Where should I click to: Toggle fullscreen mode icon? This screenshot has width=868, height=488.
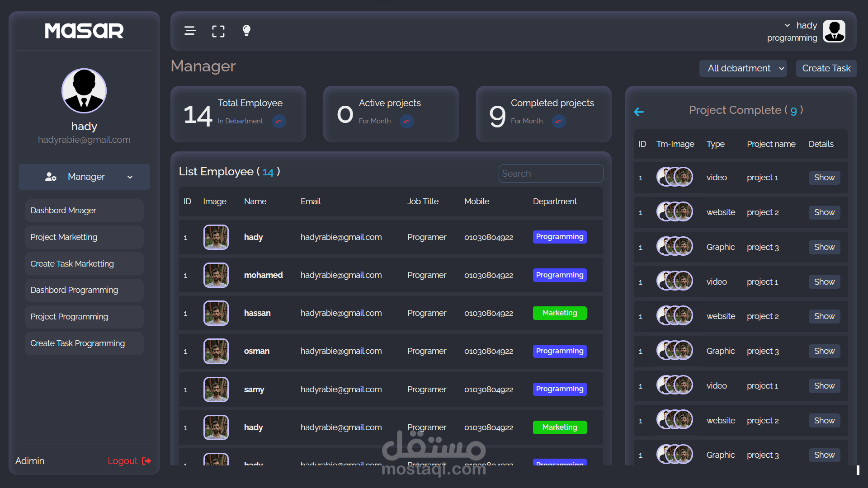218,31
